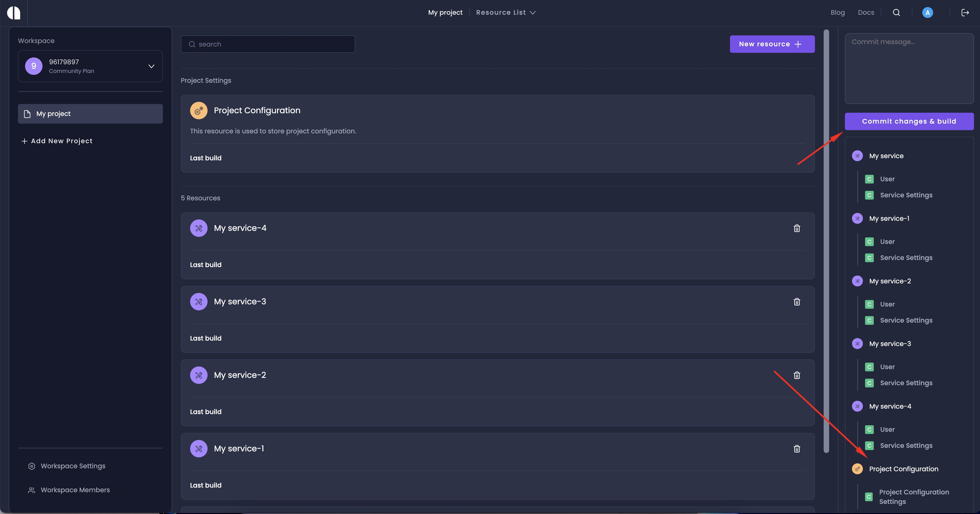This screenshot has height=514, width=980.
Task: Open the My service-4 resource card title
Action: coord(240,228)
